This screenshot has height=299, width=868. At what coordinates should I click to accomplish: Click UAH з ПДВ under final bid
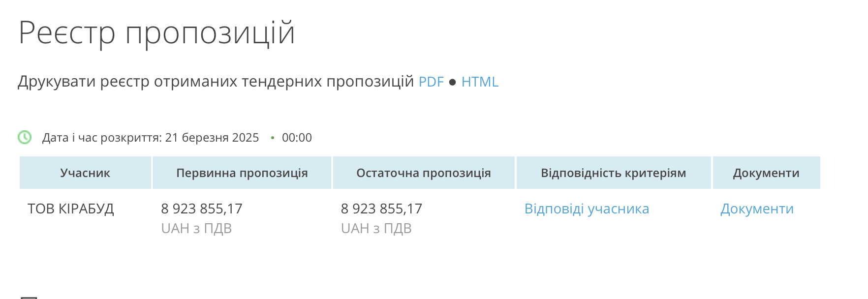[376, 229]
